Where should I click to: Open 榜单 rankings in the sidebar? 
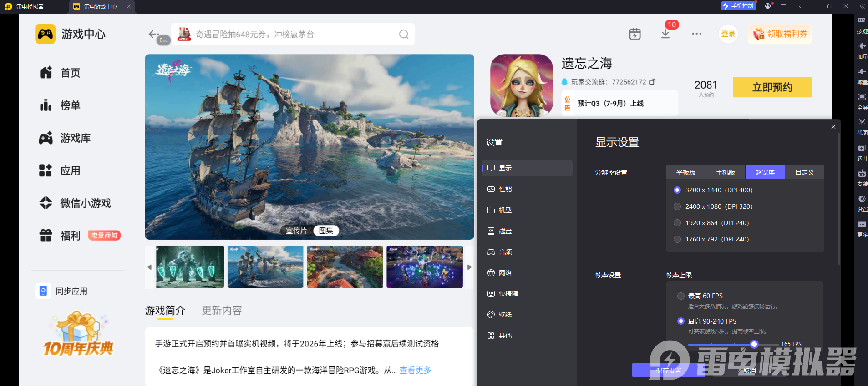[60, 105]
